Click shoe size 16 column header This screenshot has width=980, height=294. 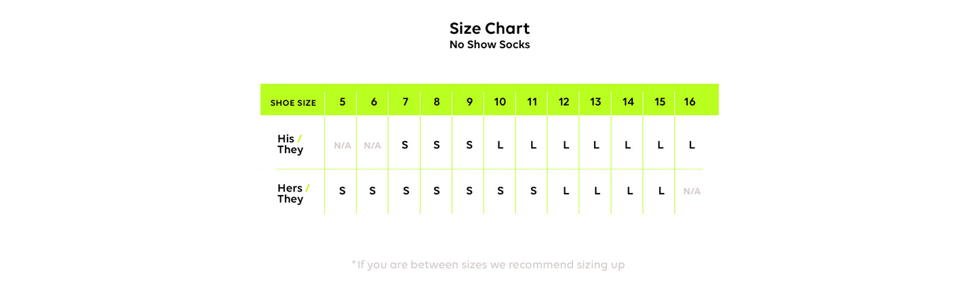[690, 102]
